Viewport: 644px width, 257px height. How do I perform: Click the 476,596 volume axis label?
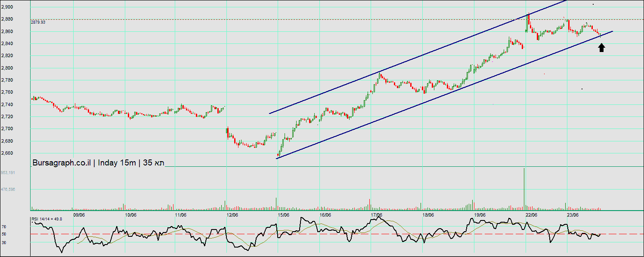(8, 189)
